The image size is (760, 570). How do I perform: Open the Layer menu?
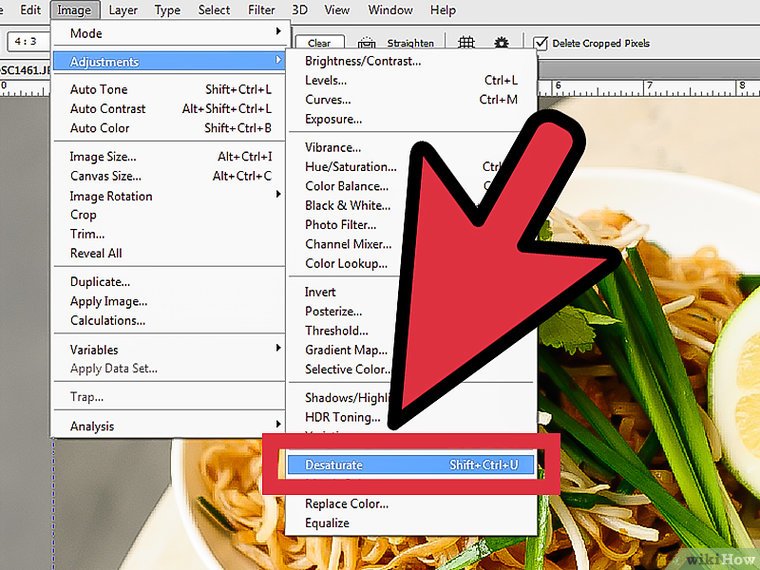(123, 10)
